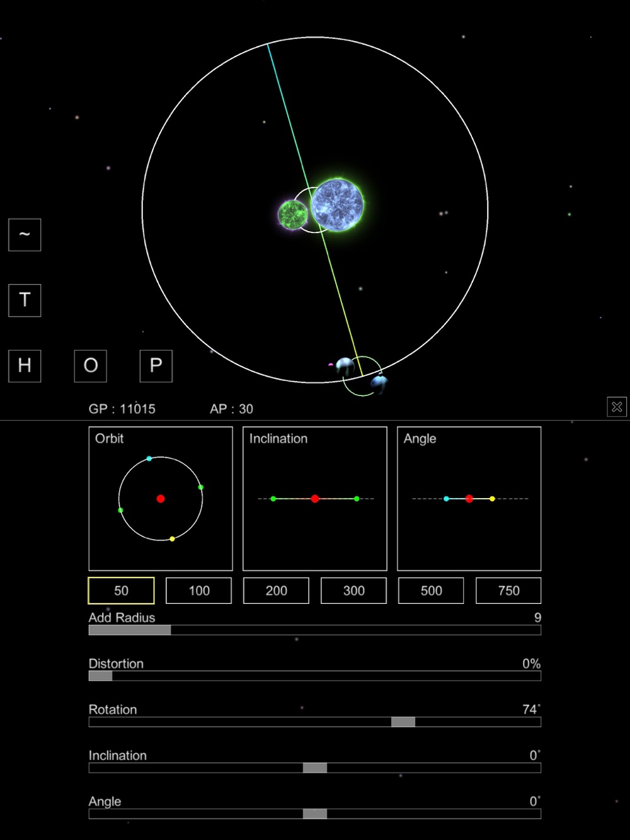Screen dimensions: 630x840
Task: Click the yellow dot on Orbit preview circle
Action: click(172, 539)
